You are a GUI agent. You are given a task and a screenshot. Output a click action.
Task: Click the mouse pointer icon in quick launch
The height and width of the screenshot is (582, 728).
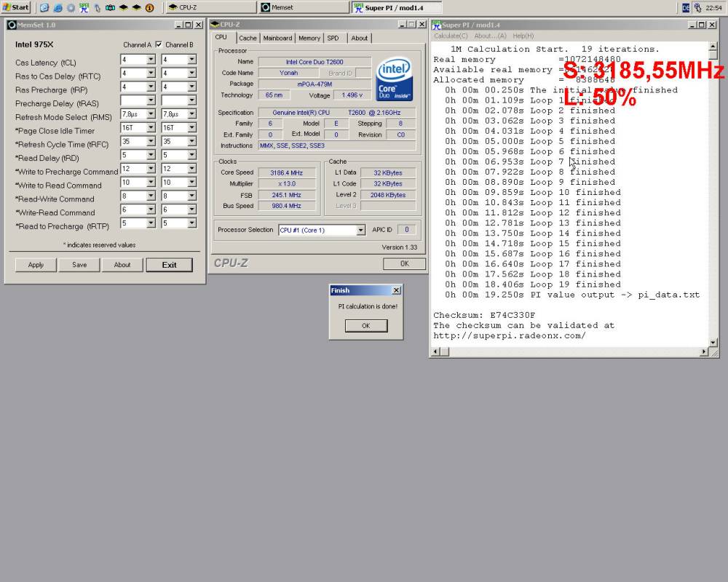(97, 8)
